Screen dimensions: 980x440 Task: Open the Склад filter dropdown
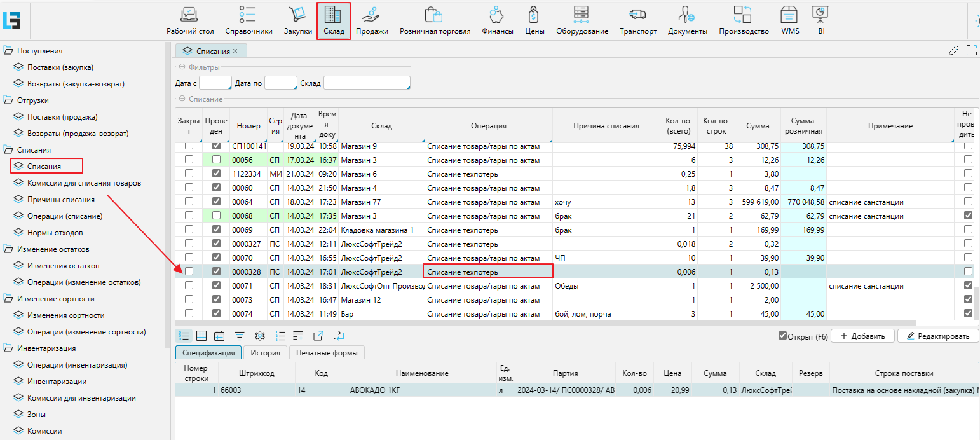point(367,83)
